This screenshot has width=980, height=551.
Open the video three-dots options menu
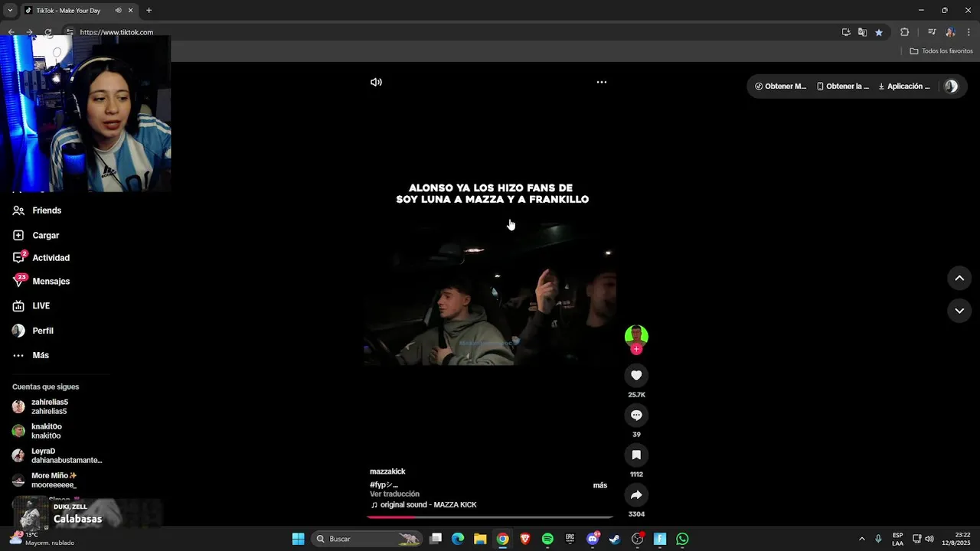(x=602, y=82)
